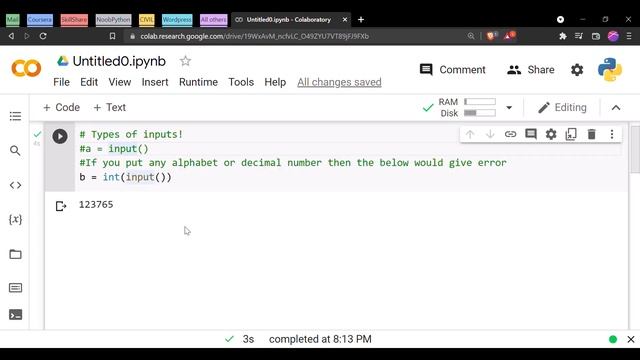Go back in browser
The image size is (640, 360).
point(11,36)
